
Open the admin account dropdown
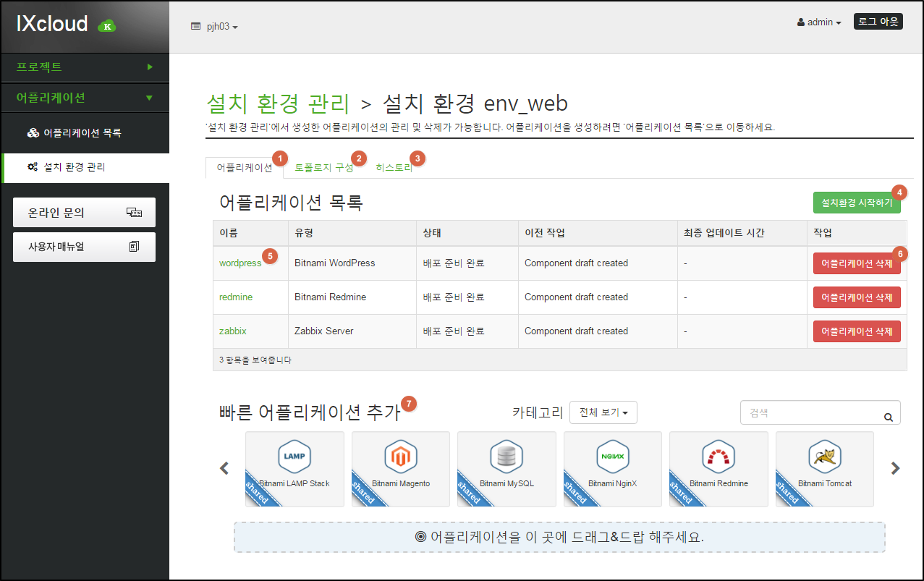(819, 22)
